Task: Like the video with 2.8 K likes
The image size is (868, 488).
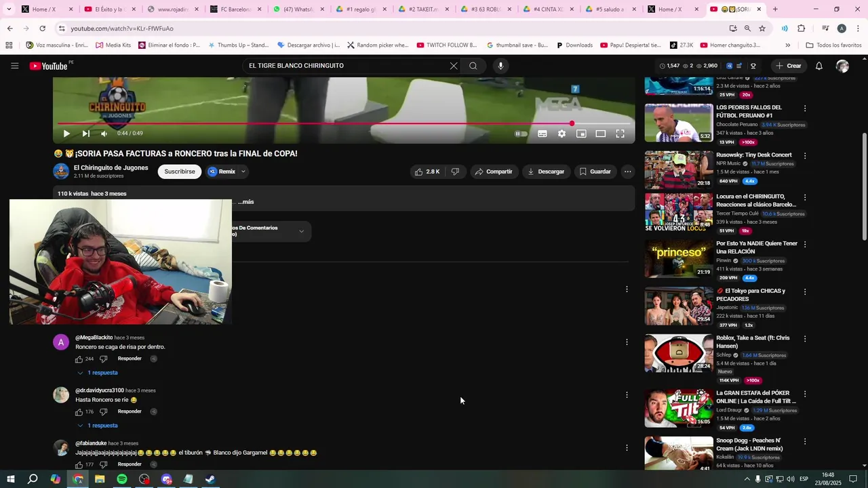Action: click(427, 171)
